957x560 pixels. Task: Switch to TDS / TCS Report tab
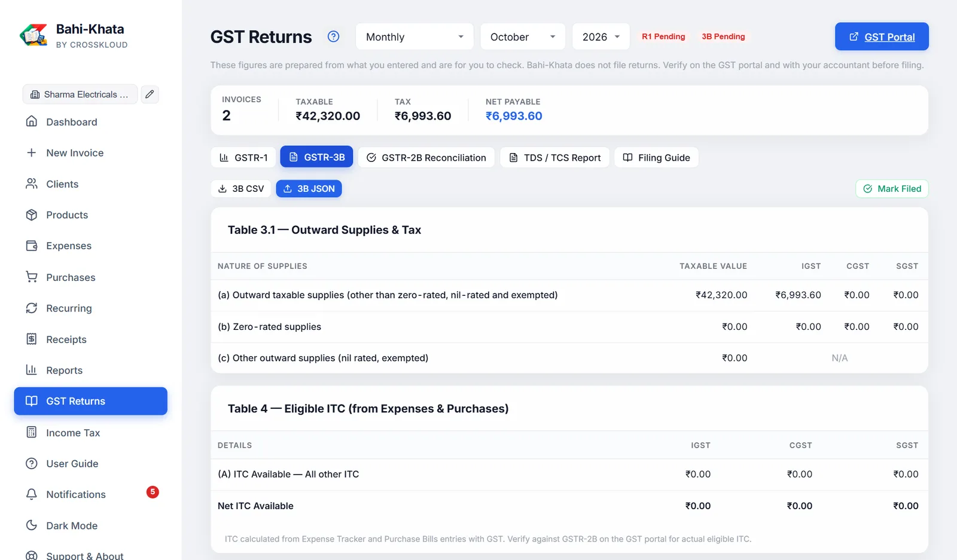tap(555, 157)
